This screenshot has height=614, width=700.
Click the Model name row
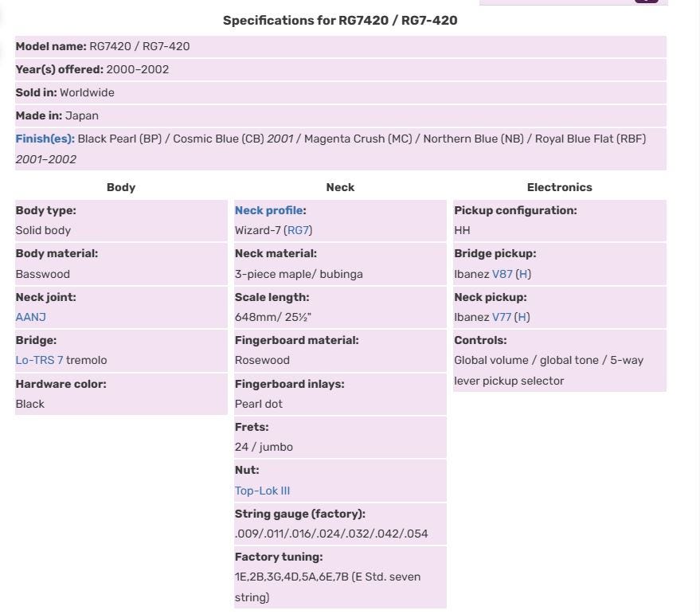point(341,46)
